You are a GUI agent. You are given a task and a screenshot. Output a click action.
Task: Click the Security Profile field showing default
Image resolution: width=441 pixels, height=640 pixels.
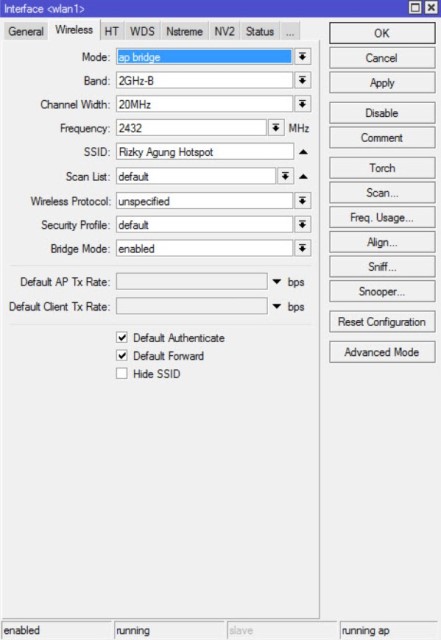pos(204,224)
